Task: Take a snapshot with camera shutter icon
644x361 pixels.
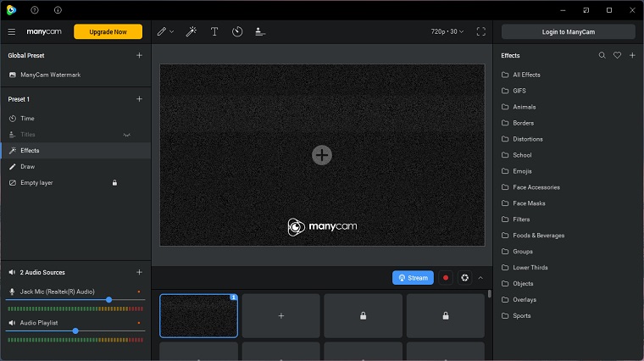Action: [464, 278]
